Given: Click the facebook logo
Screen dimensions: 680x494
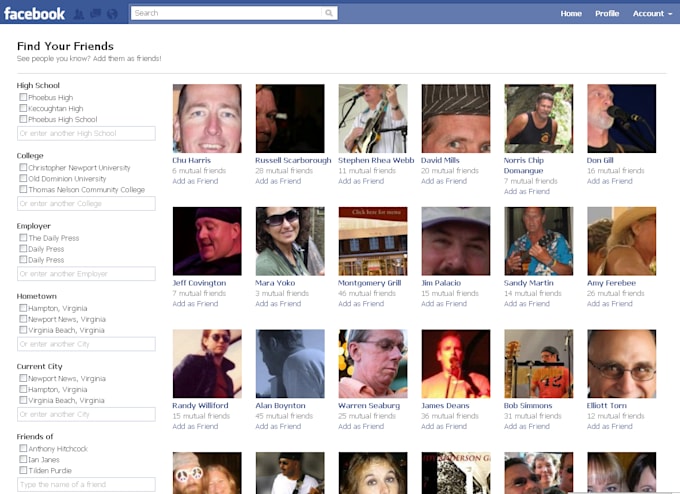Looking at the screenshot, I should [x=34, y=14].
